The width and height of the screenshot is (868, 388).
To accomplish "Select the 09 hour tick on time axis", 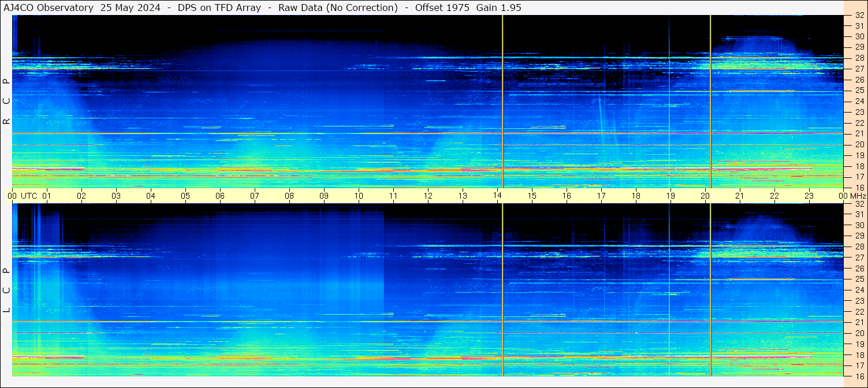I will pos(324,196).
